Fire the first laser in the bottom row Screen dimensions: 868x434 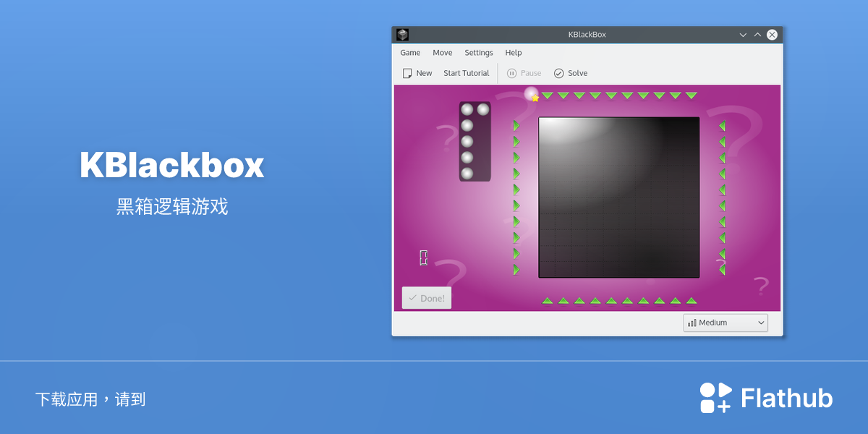[548, 300]
